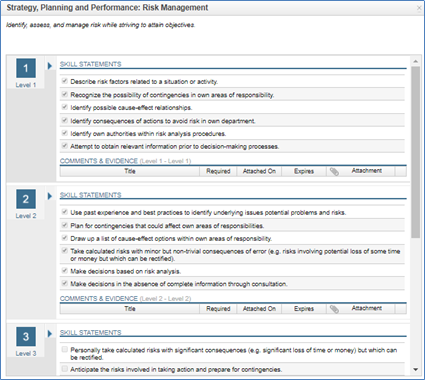The height and width of the screenshot is (380, 425).
Task: Toggle 'Identify possible cause-effect relationships' checkbox
Action: [65, 107]
